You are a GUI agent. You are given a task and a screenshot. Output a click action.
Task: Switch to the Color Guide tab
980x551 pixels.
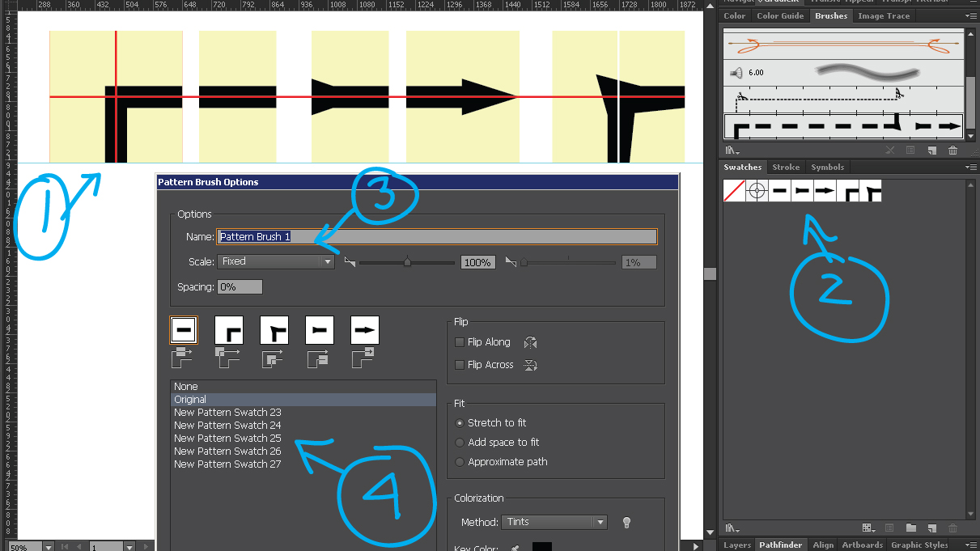pos(780,15)
